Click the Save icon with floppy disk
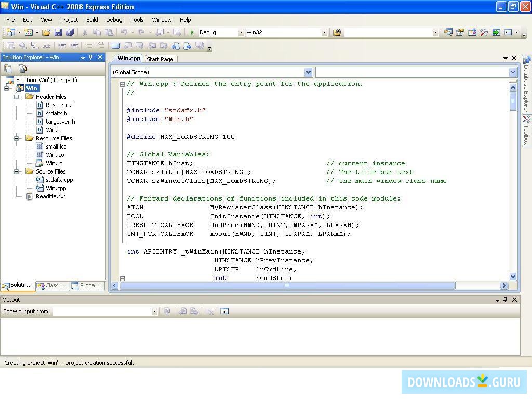Image resolution: width=532 pixels, height=399 pixels. tap(58, 32)
